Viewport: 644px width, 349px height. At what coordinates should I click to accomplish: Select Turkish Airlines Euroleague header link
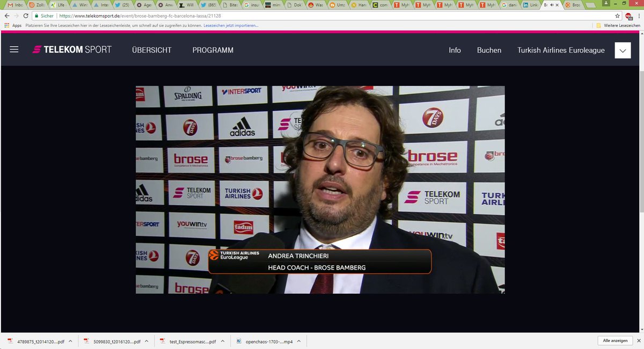coord(561,50)
